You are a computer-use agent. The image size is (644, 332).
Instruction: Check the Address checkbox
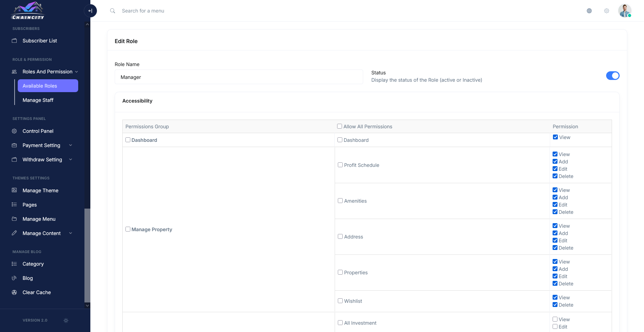pyautogui.click(x=340, y=236)
